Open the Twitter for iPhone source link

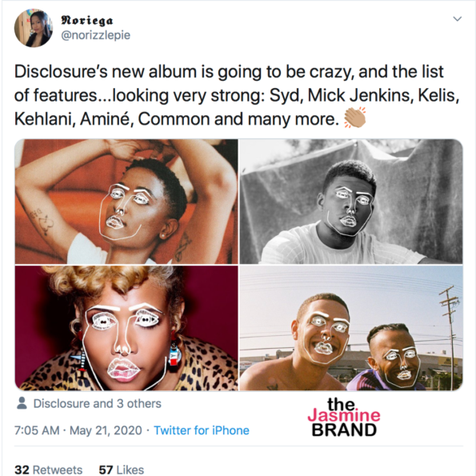(x=202, y=430)
